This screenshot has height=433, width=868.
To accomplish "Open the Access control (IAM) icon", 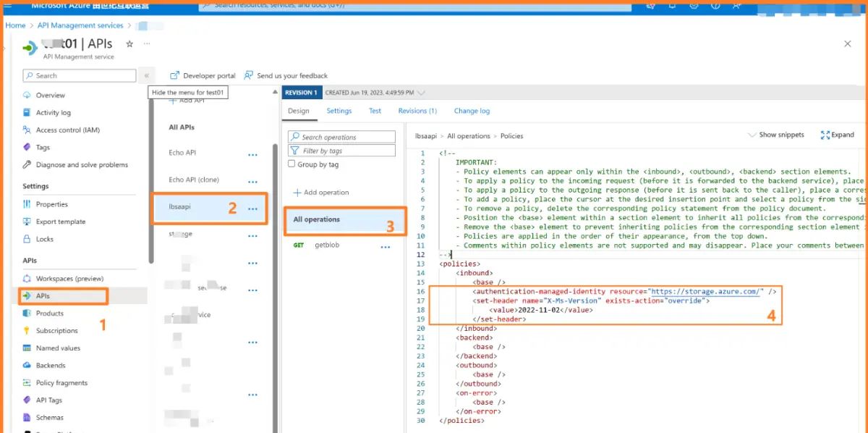I will 27,130.
